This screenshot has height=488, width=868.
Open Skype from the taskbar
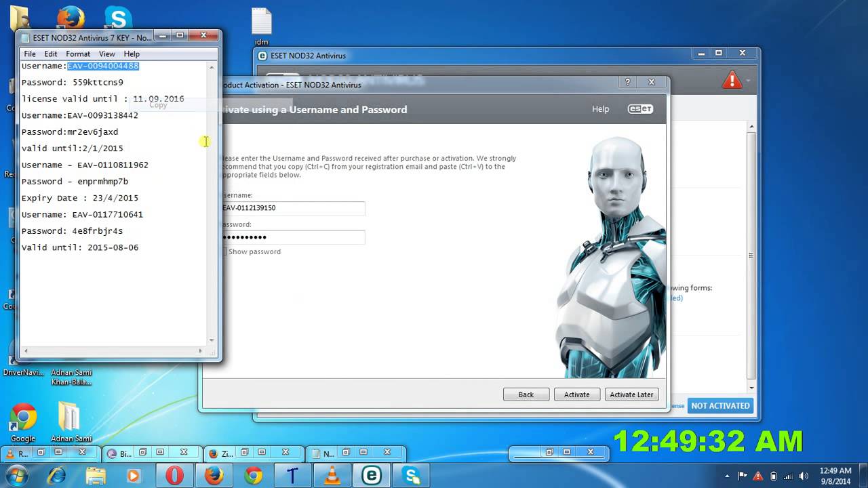[x=411, y=476]
